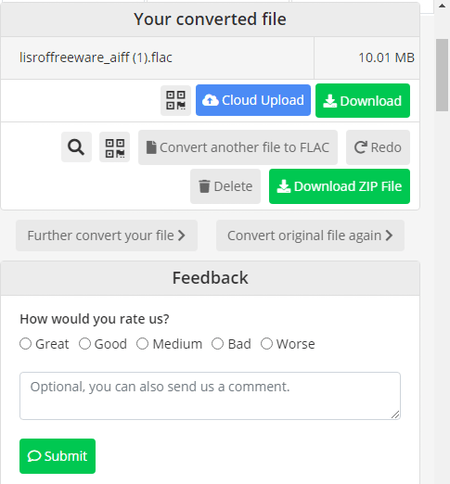Expand Further convert your file

point(107,235)
